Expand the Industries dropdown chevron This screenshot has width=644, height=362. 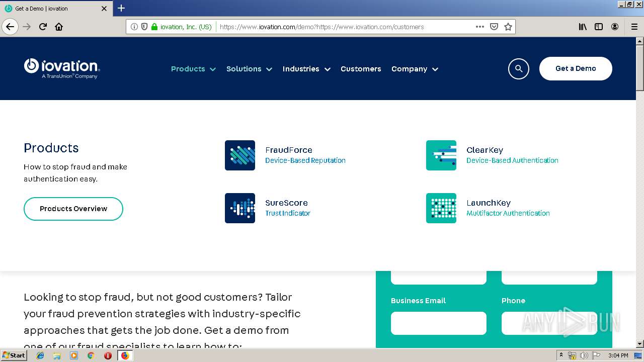tap(327, 69)
